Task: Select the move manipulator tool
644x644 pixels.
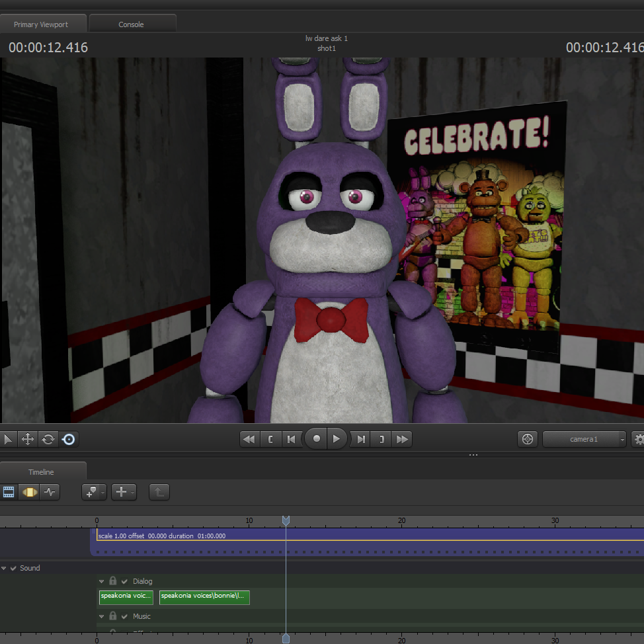Action: click(28, 439)
